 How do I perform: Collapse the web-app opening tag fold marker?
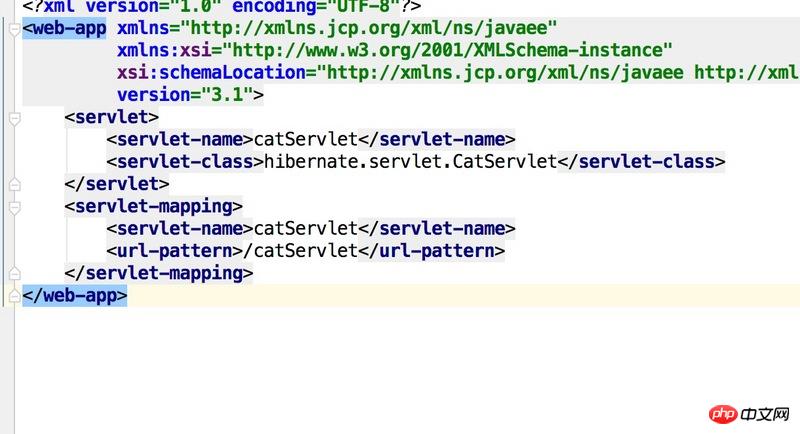tap(14, 29)
